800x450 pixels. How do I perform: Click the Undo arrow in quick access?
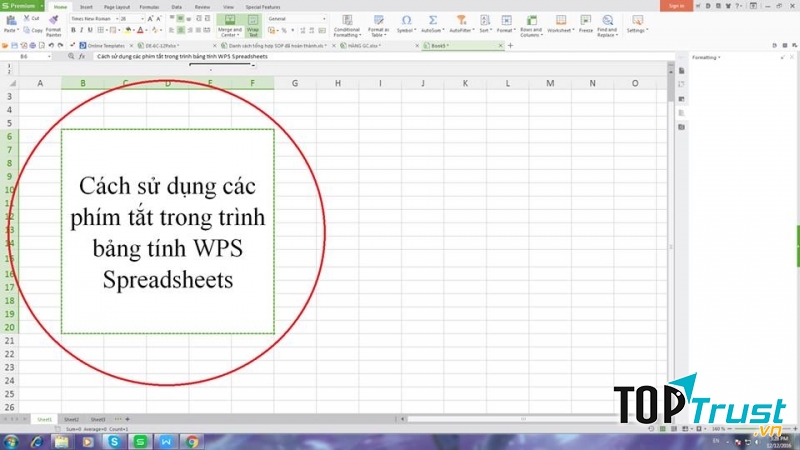point(51,45)
